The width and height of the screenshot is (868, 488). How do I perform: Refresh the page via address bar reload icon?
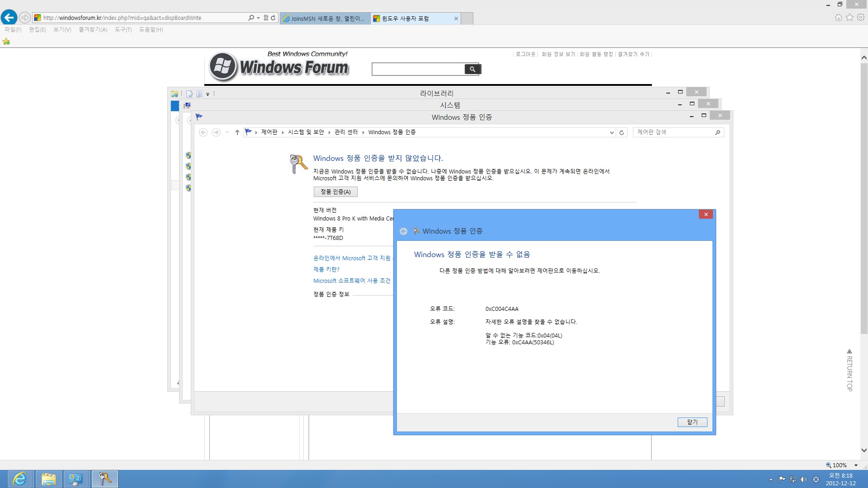point(273,18)
